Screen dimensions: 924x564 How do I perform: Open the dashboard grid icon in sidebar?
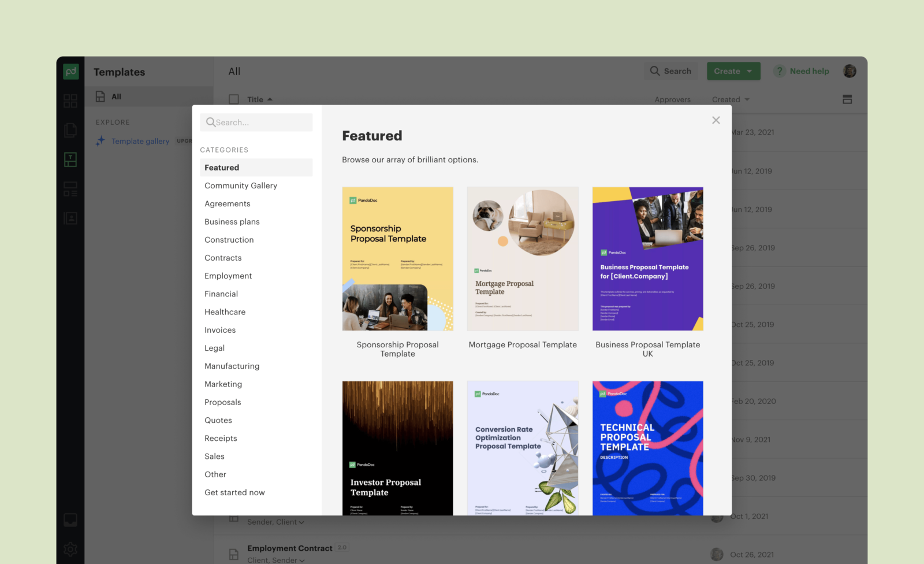point(70,101)
